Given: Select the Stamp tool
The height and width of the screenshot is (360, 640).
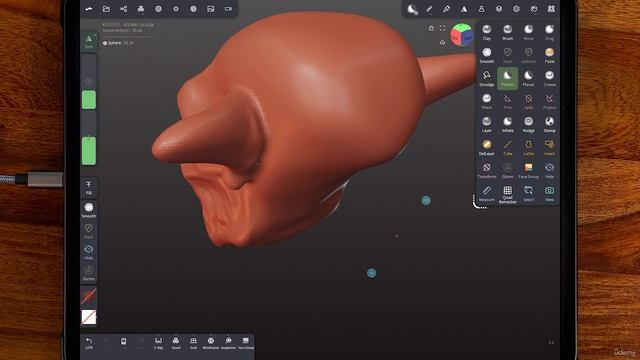Looking at the screenshot, I should (549, 124).
